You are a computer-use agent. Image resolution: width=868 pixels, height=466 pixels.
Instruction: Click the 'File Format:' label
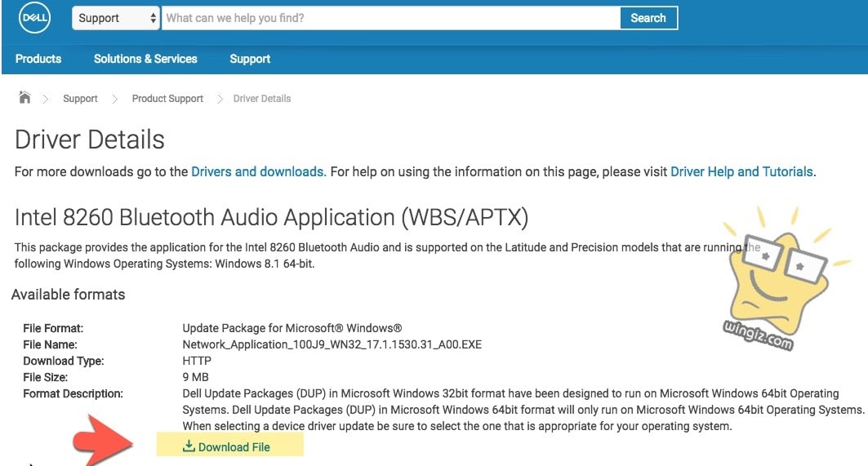[53, 328]
